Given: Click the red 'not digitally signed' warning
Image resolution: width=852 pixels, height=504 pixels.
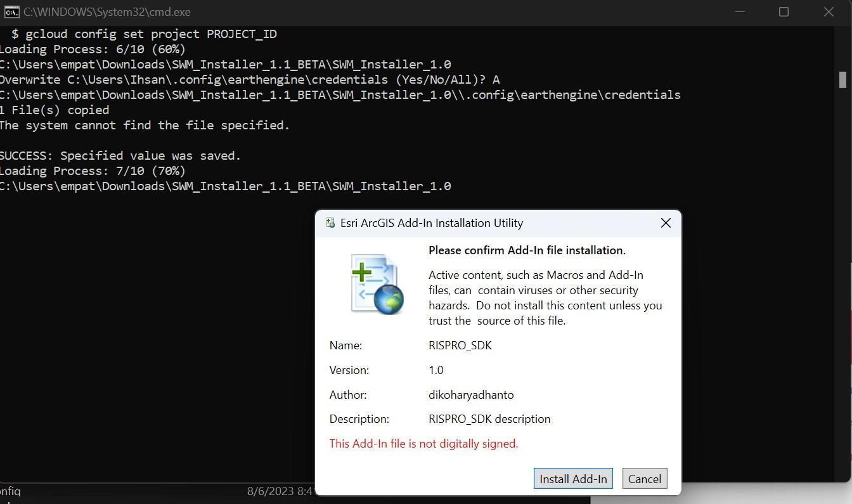Looking at the screenshot, I should pos(423,444).
